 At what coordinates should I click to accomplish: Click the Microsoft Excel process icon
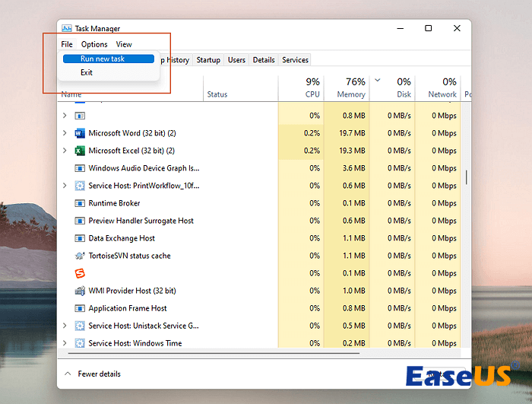pyautogui.click(x=80, y=151)
